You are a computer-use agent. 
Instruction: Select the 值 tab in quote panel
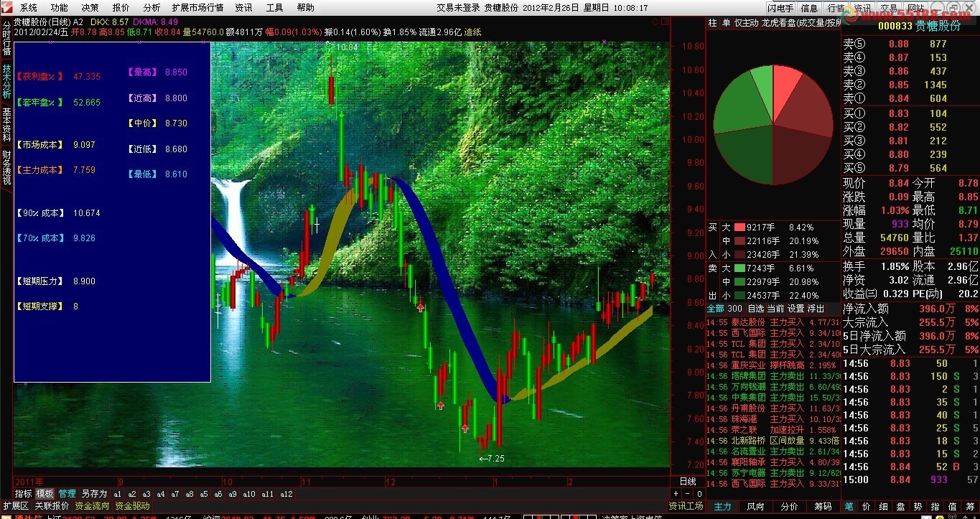tap(953, 506)
